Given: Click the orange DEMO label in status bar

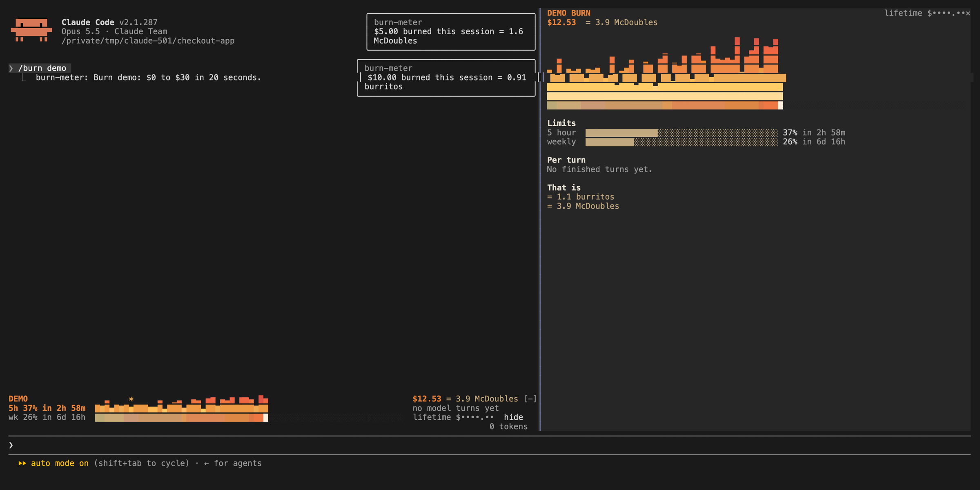Looking at the screenshot, I should 18,399.
